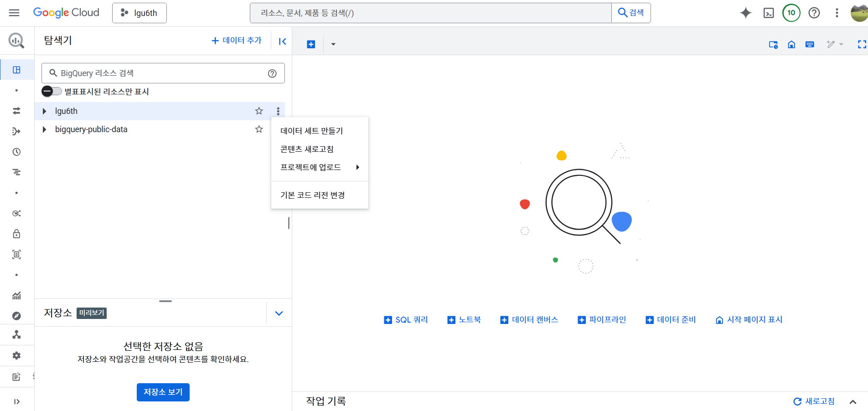The height and width of the screenshot is (411, 868).
Task: Click the top 검색 search button
Action: (631, 13)
